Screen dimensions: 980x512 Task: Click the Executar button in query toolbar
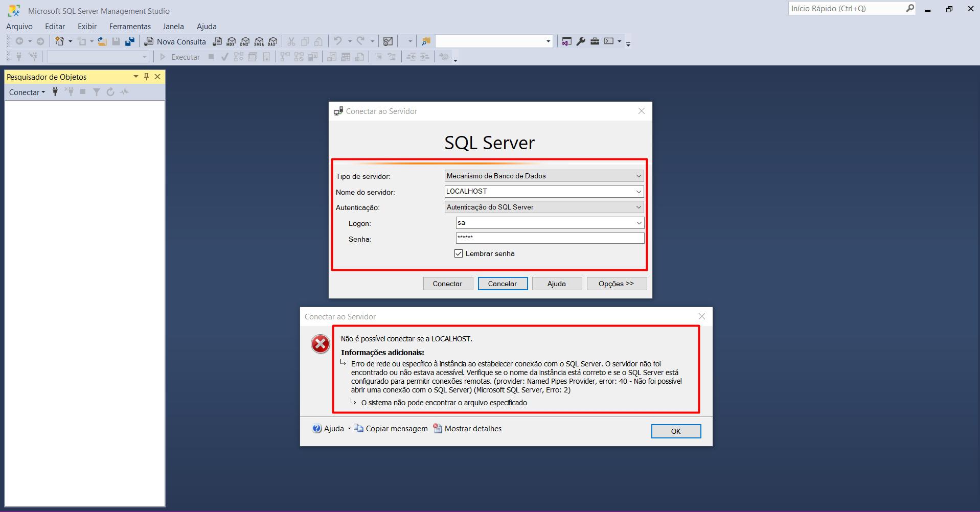pyautogui.click(x=180, y=57)
